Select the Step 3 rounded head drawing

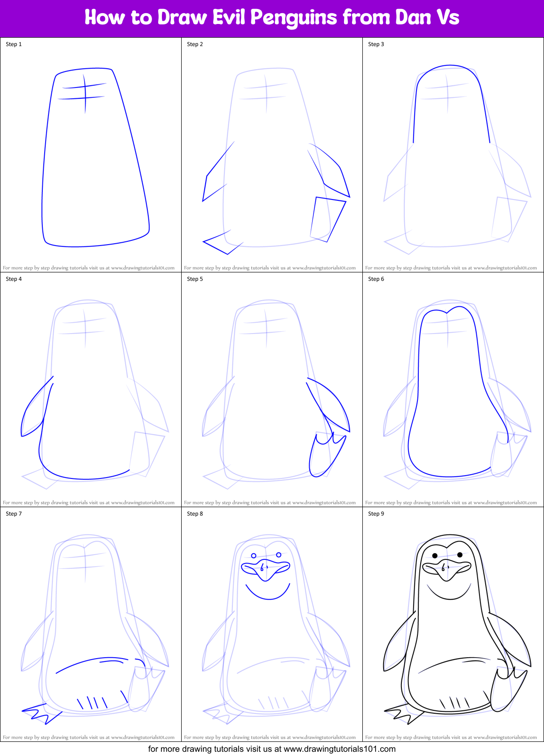coord(457,159)
